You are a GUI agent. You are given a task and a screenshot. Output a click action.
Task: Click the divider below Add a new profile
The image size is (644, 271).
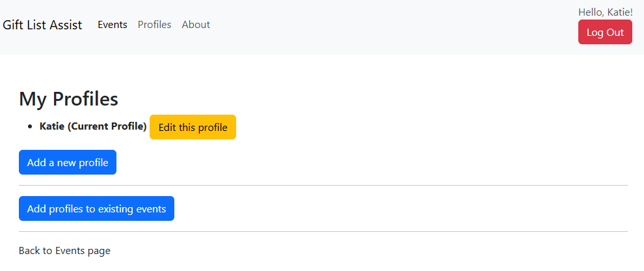[x=323, y=185]
